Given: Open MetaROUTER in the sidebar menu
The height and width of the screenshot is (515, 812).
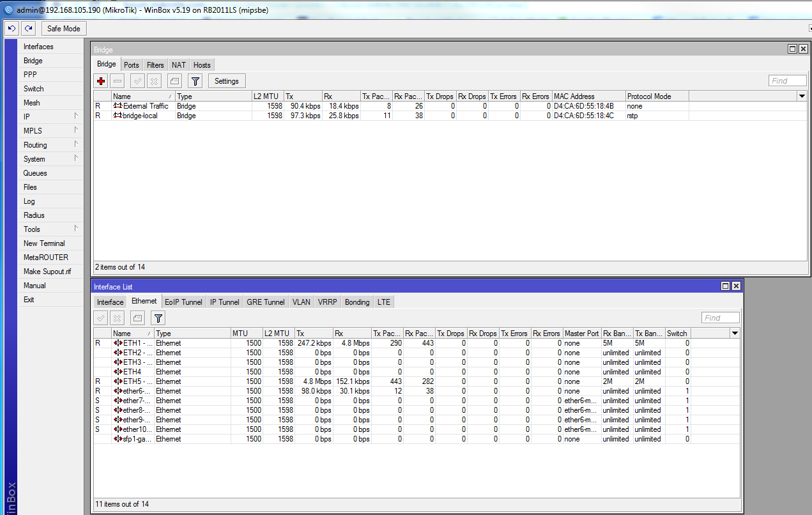Looking at the screenshot, I should pos(50,257).
